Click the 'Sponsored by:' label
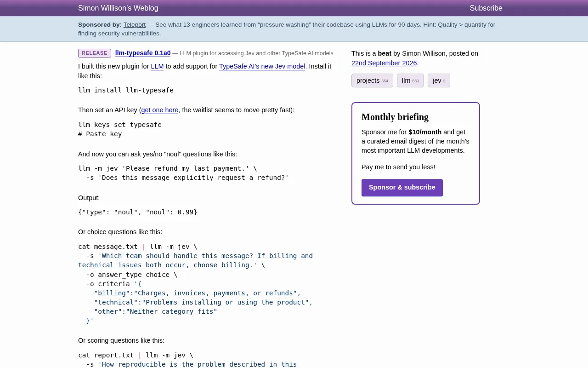This screenshot has width=588, height=368. (100, 25)
